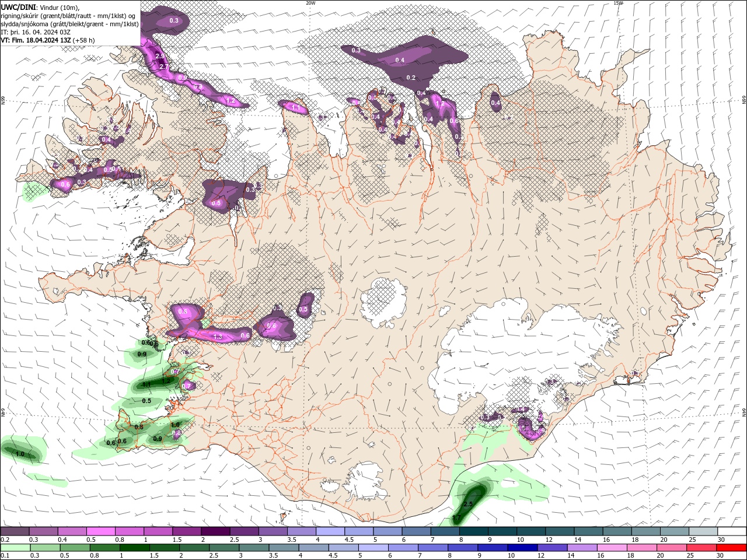The width and height of the screenshot is (747, 560).
Task: Click the dark green 1 rain scale swatch
Action: (x=134, y=548)
